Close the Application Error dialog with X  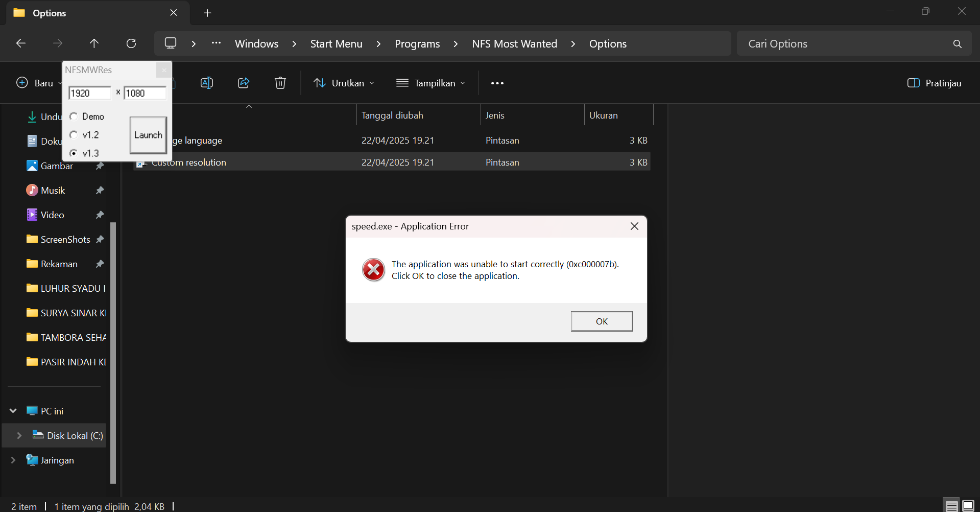coord(634,226)
